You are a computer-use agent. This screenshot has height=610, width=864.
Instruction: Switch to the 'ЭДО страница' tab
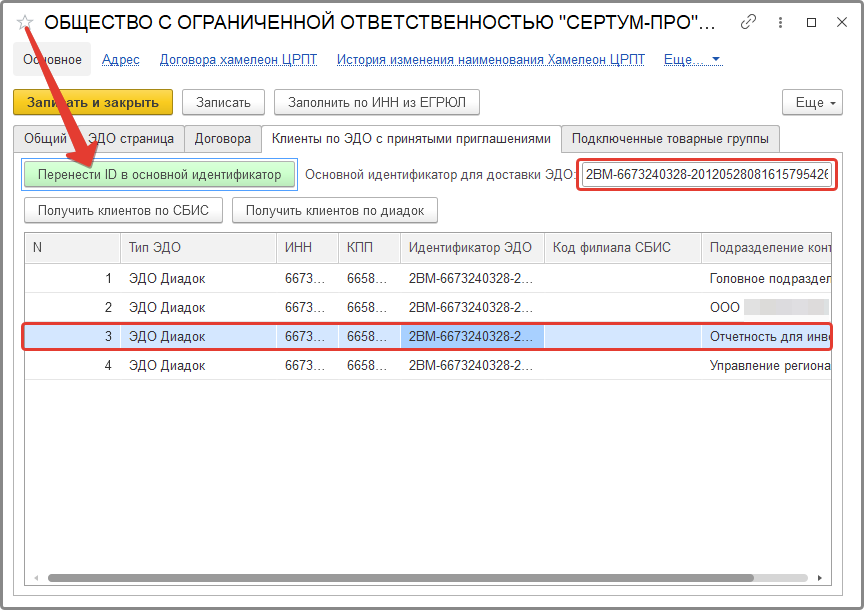[131, 139]
